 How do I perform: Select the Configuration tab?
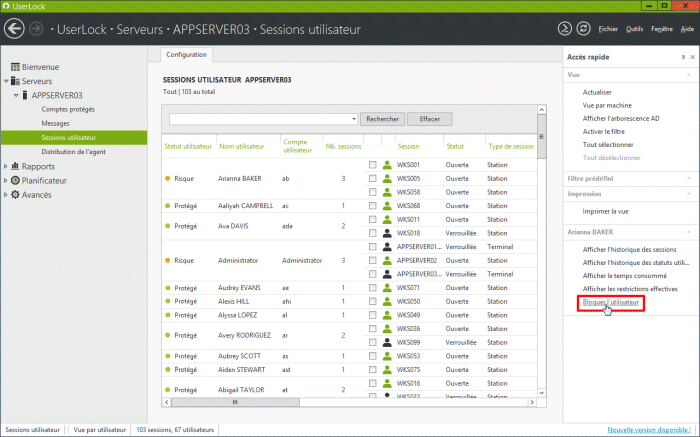tap(187, 55)
